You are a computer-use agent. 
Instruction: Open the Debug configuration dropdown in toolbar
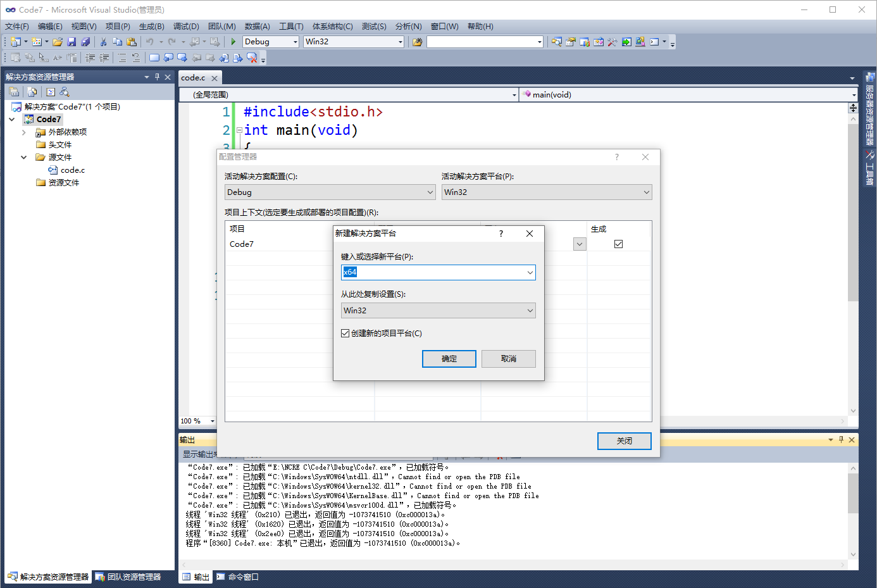(x=295, y=42)
